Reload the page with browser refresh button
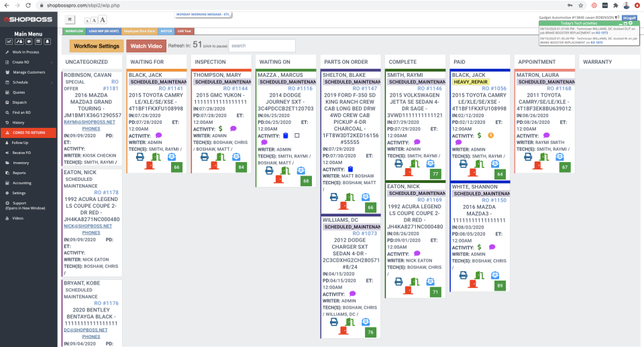This screenshot has height=347, width=644. 28,5
